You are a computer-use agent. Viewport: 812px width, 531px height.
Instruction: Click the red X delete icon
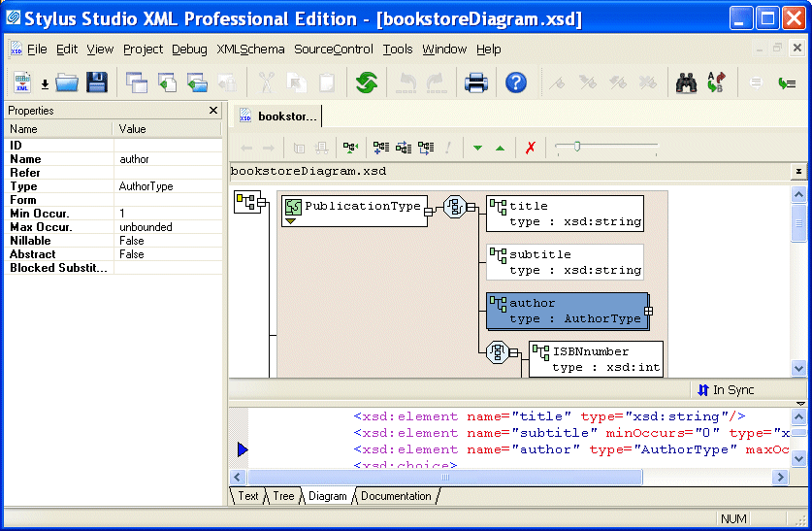[x=530, y=148]
